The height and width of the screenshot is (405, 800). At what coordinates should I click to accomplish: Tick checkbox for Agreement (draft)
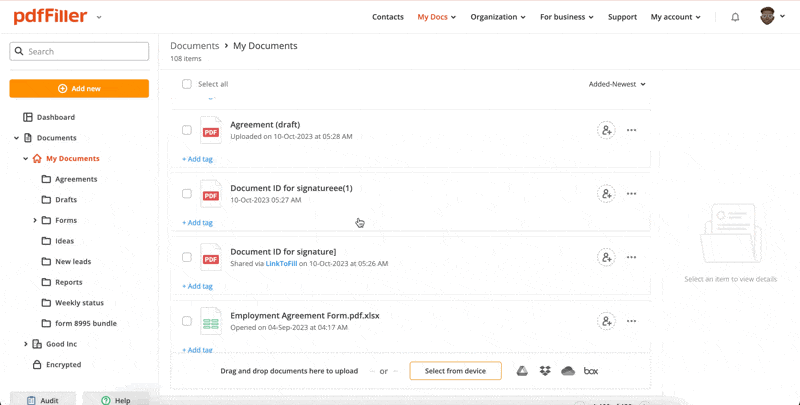[187, 130]
